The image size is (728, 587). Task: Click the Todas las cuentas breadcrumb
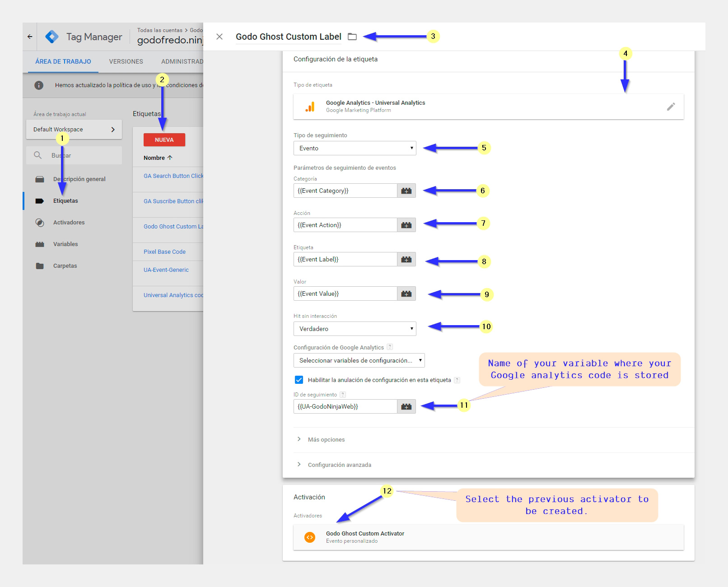[x=160, y=30]
